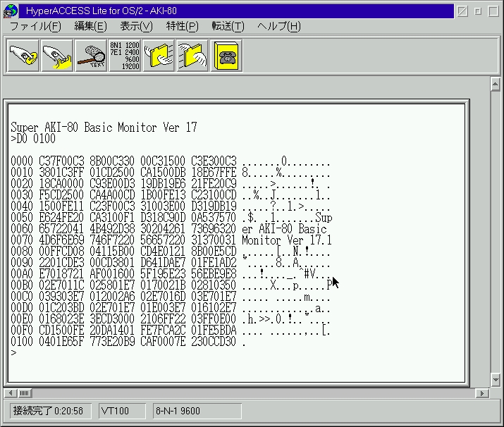This screenshot has height=427, width=504.
Task: Click the horizontal scrollbar thumb
Action: pyautogui.click(x=24, y=393)
